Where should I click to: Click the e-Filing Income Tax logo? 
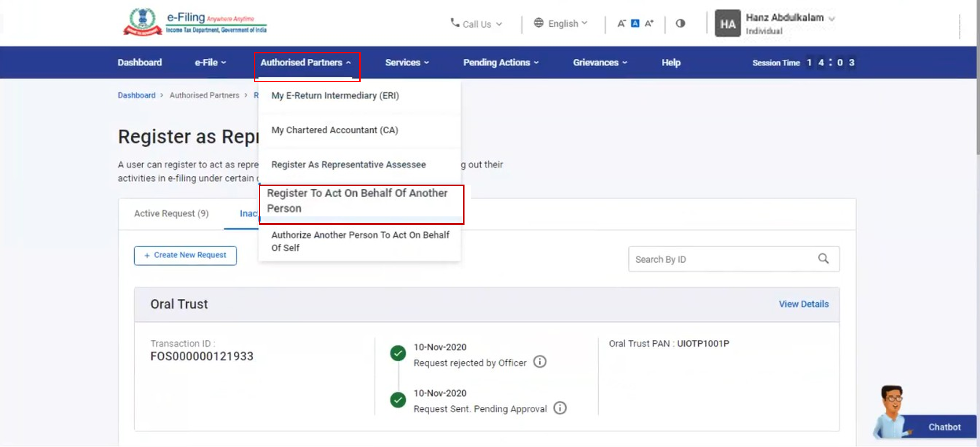point(195,23)
